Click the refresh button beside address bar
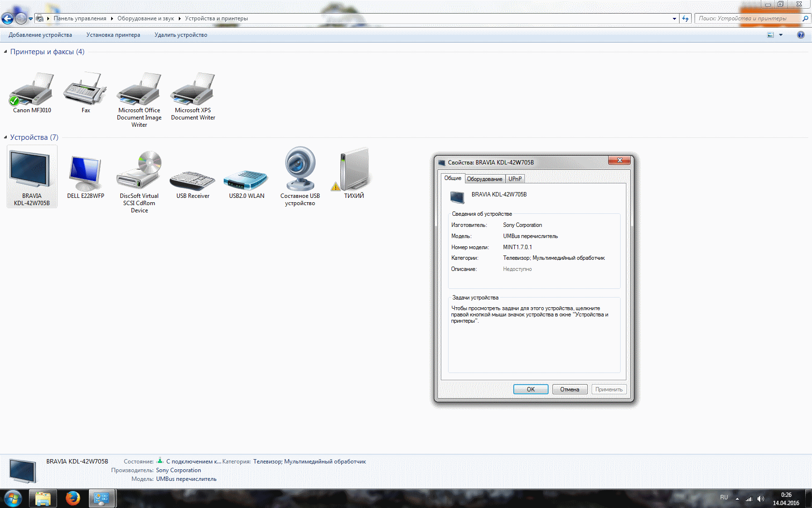This screenshot has height=508, width=812. (x=685, y=18)
